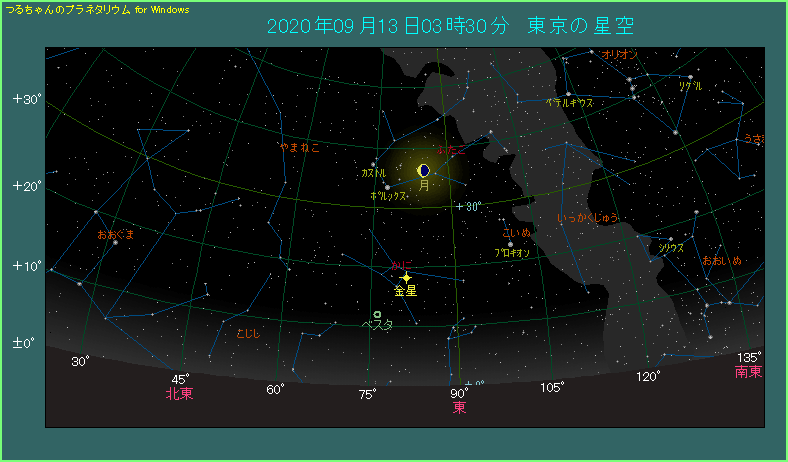This screenshot has height=462, width=788.
Task: Select the yellow Venus star marker
Action: pos(406,277)
